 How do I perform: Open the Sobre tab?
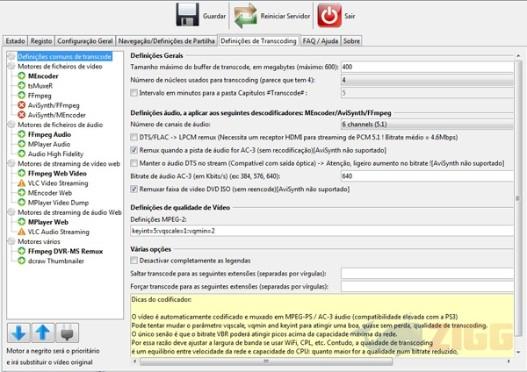[351, 41]
